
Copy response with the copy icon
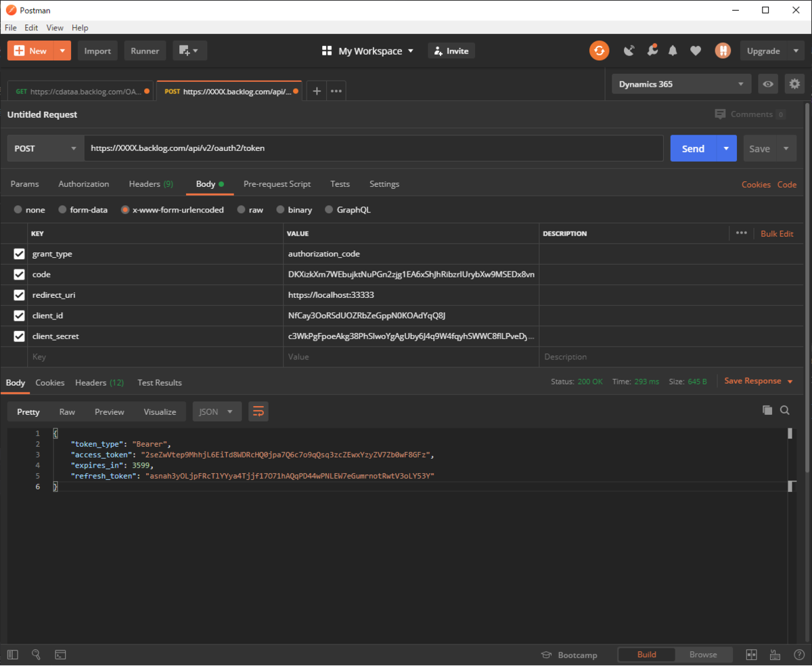coord(767,410)
